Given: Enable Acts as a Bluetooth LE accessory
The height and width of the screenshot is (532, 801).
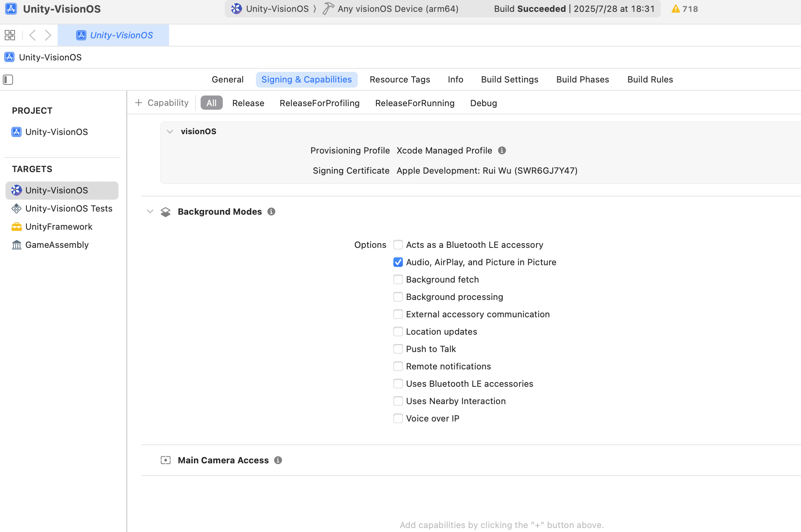Looking at the screenshot, I should pyautogui.click(x=398, y=245).
